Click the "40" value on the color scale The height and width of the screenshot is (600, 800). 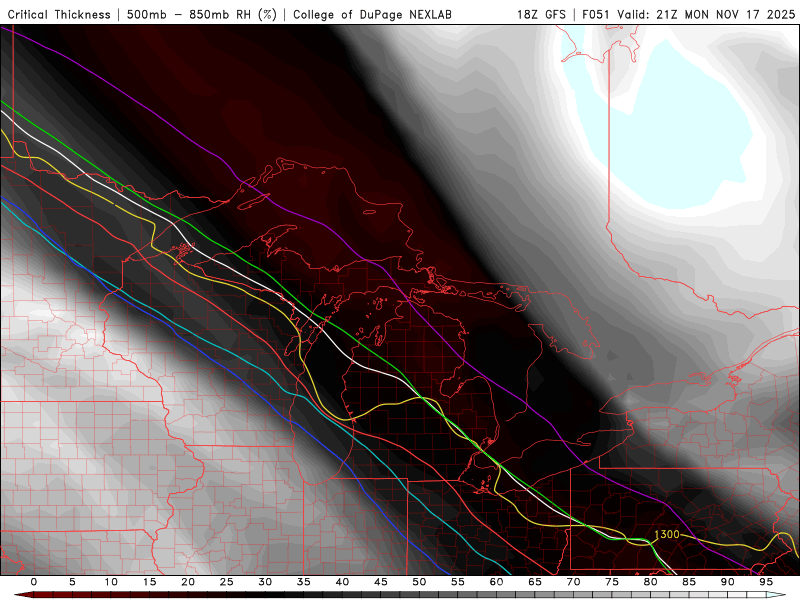pyautogui.click(x=342, y=582)
